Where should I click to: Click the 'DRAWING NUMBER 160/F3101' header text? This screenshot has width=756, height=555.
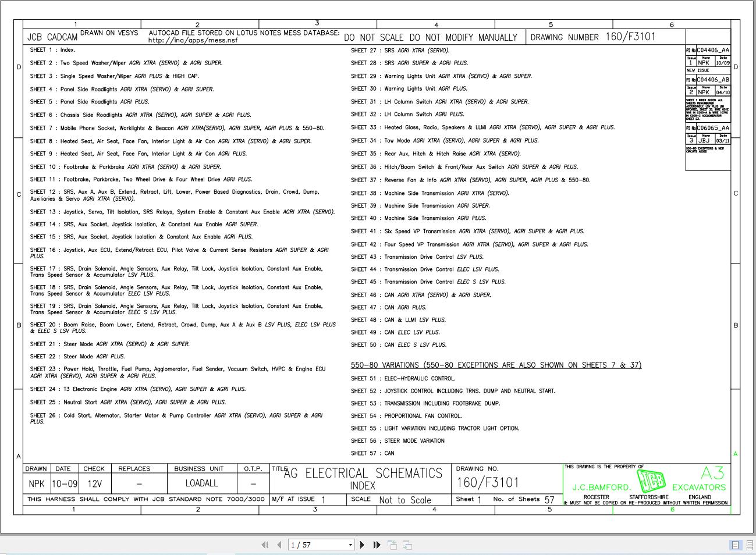(x=593, y=37)
